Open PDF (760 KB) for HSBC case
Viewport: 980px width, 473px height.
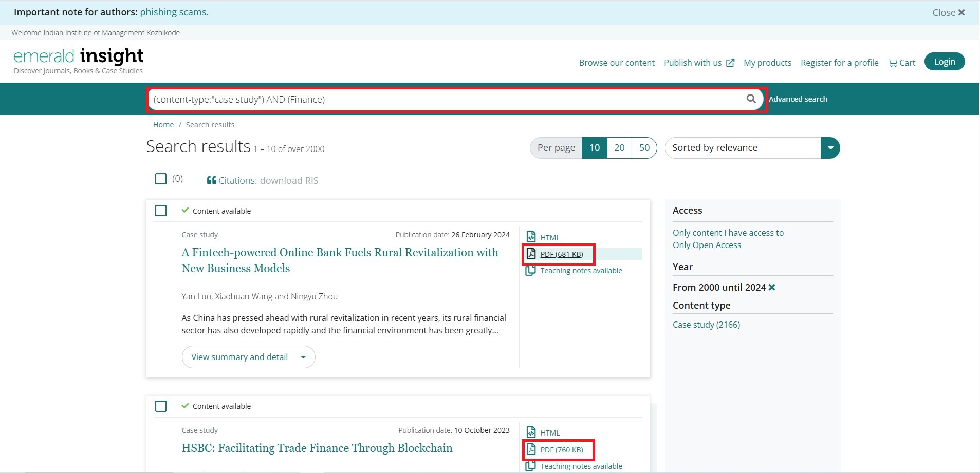(561, 450)
